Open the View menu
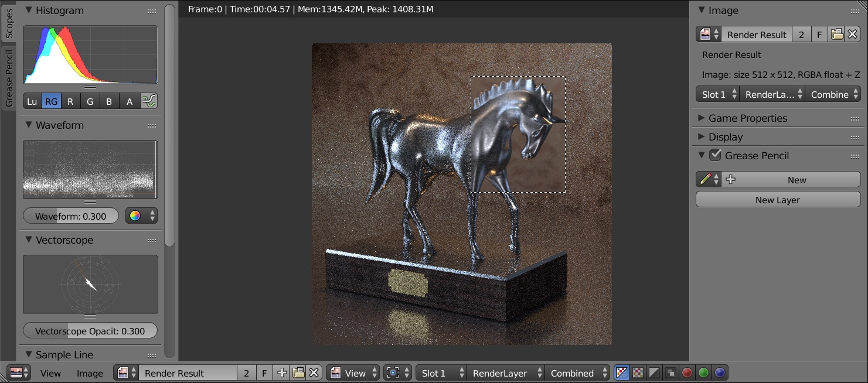Image resolution: width=868 pixels, height=383 pixels. (50, 373)
